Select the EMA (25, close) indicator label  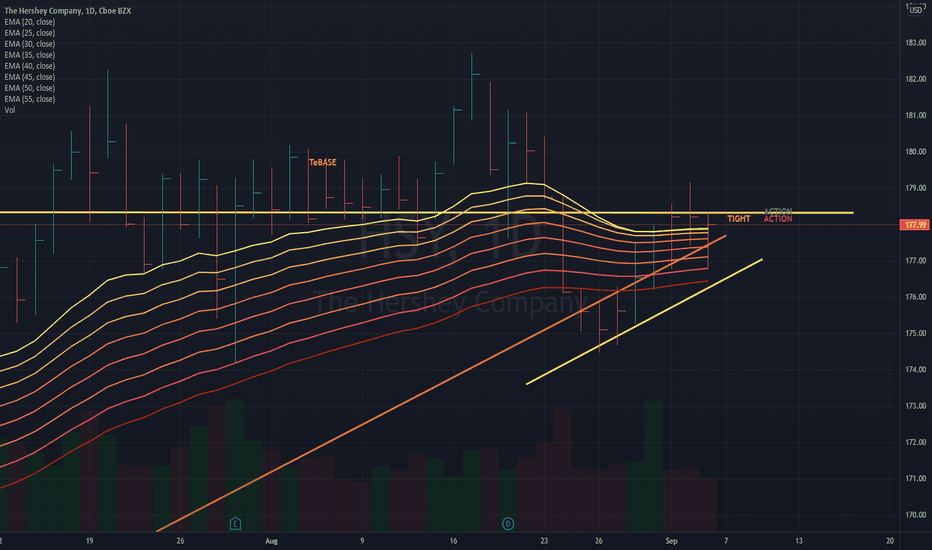pyautogui.click(x=30, y=33)
